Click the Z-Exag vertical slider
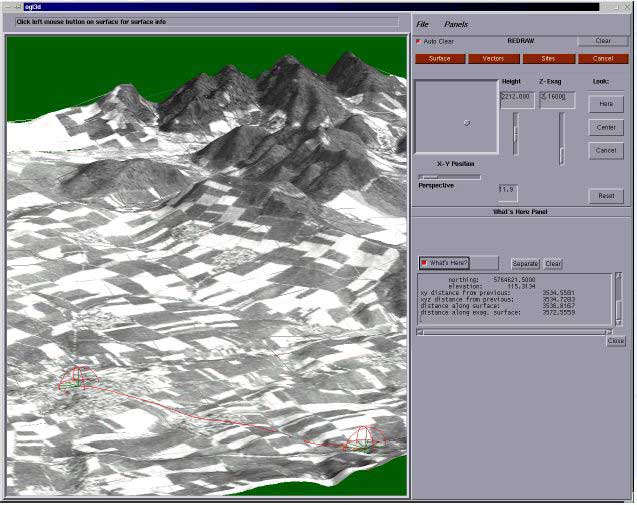Image resolution: width=637 pixels, height=505 pixels. (562, 139)
